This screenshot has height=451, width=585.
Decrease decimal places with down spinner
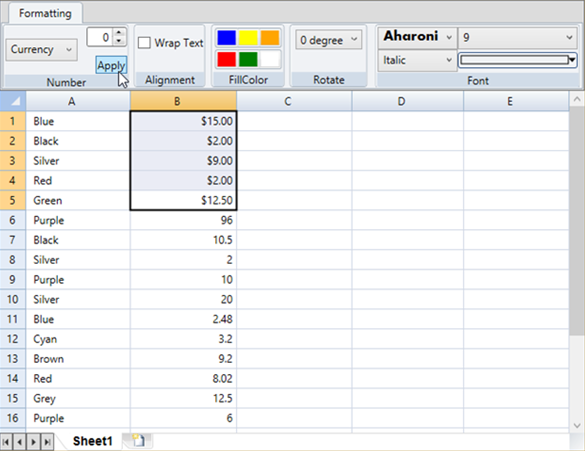pos(119,41)
